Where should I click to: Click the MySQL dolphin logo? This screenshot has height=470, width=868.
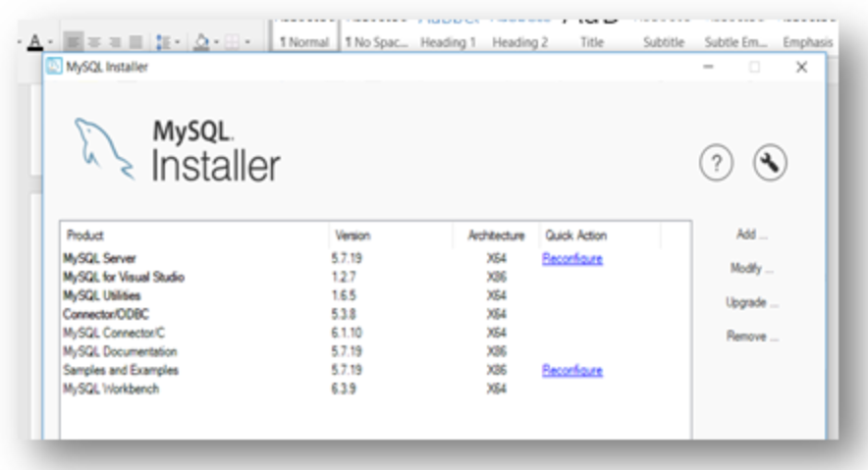[x=104, y=149]
